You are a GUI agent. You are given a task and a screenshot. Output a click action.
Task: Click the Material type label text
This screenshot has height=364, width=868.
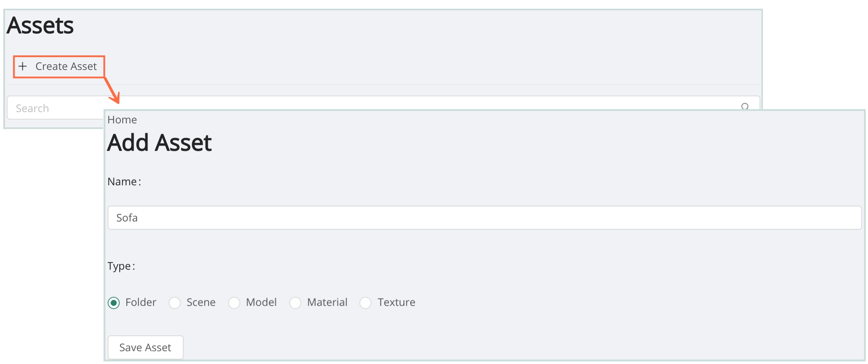[327, 302]
